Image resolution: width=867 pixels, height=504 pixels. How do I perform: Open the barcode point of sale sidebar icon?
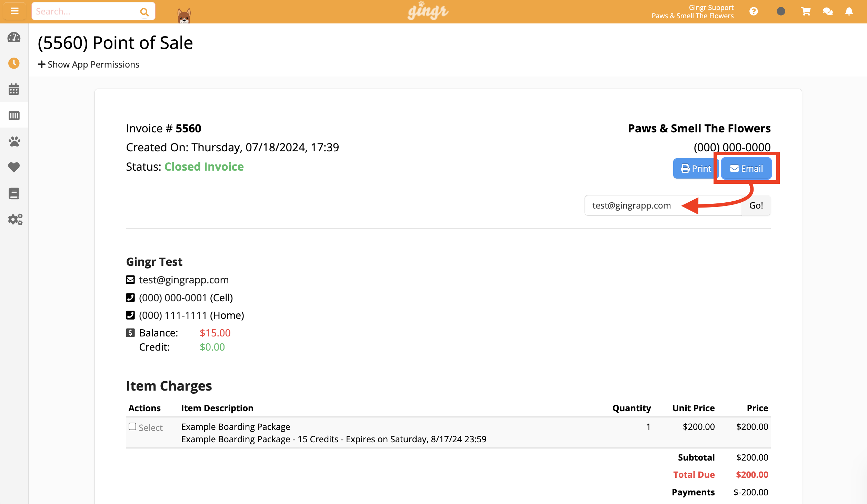point(14,115)
